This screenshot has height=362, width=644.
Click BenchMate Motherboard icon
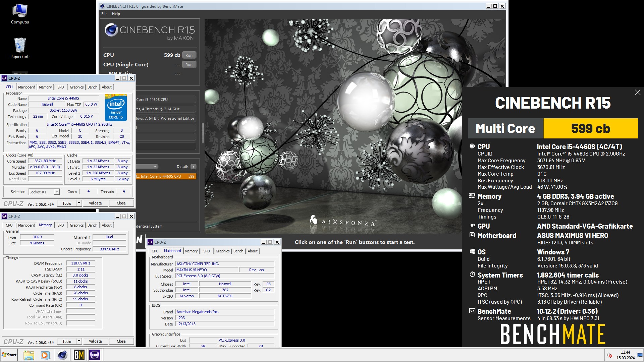(x=472, y=235)
